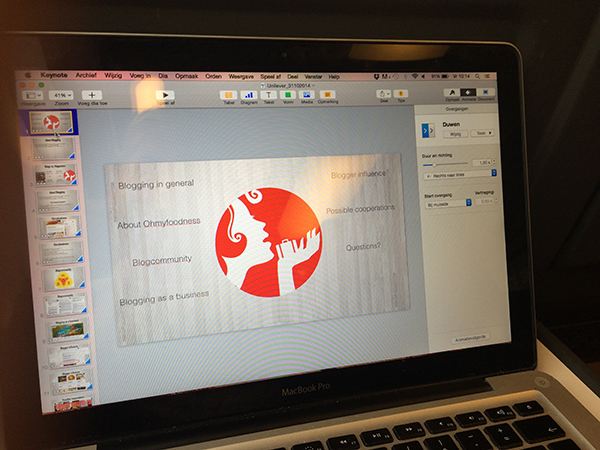Screen dimensions: 600x450
Task: Click the 'Blogging in general' slide text
Action: point(156,184)
